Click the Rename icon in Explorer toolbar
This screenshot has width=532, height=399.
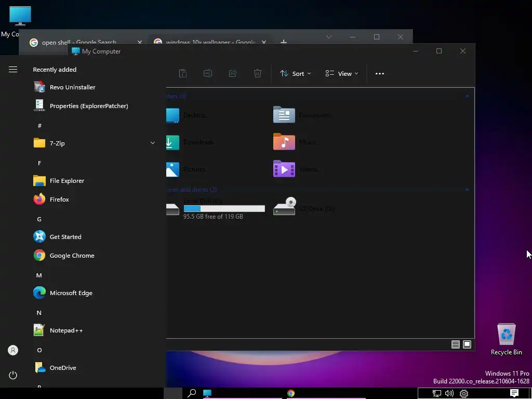pyautogui.click(x=208, y=73)
